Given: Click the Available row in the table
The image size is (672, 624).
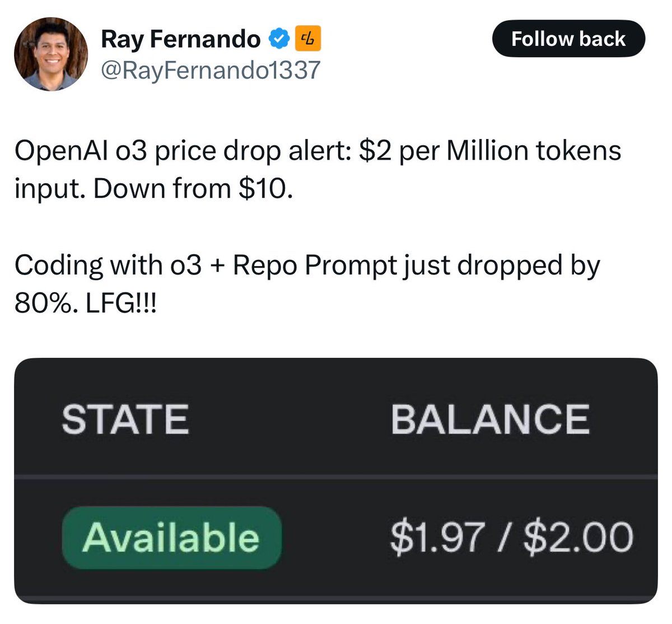Looking at the screenshot, I should tap(336, 538).
